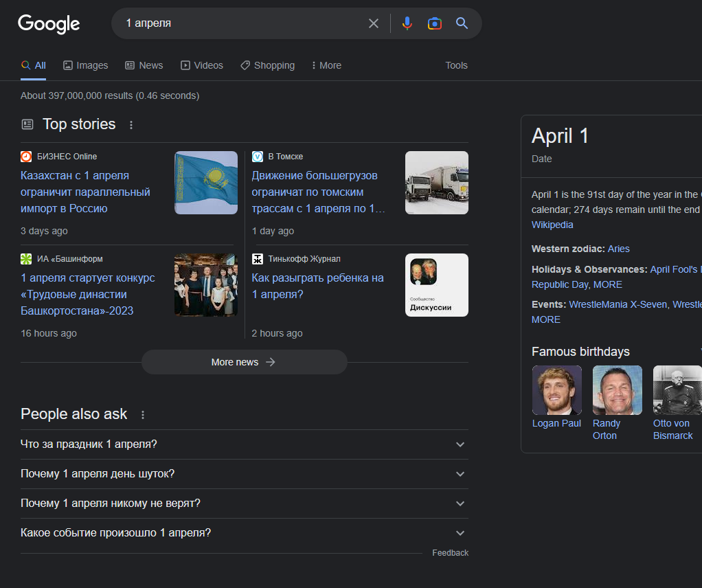The image size is (702, 588).
Task: Expand question Почему 1 апреля день шуток?
Action: pyautogui.click(x=245, y=474)
